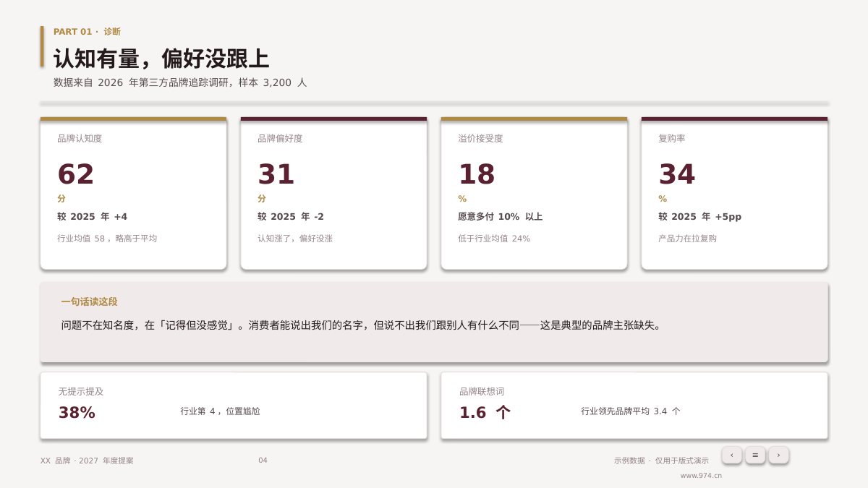Click the note 行业第 4，位置尴尬

pos(220,411)
